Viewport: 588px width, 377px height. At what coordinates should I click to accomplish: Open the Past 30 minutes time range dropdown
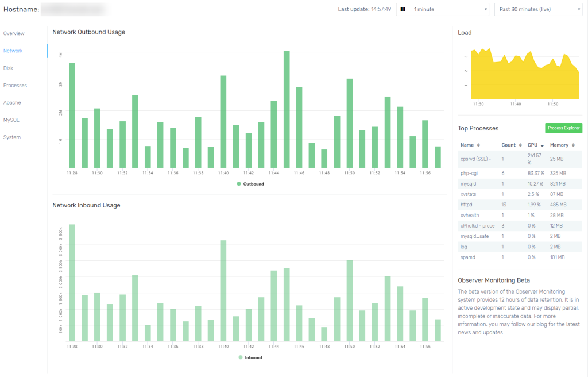[537, 9]
